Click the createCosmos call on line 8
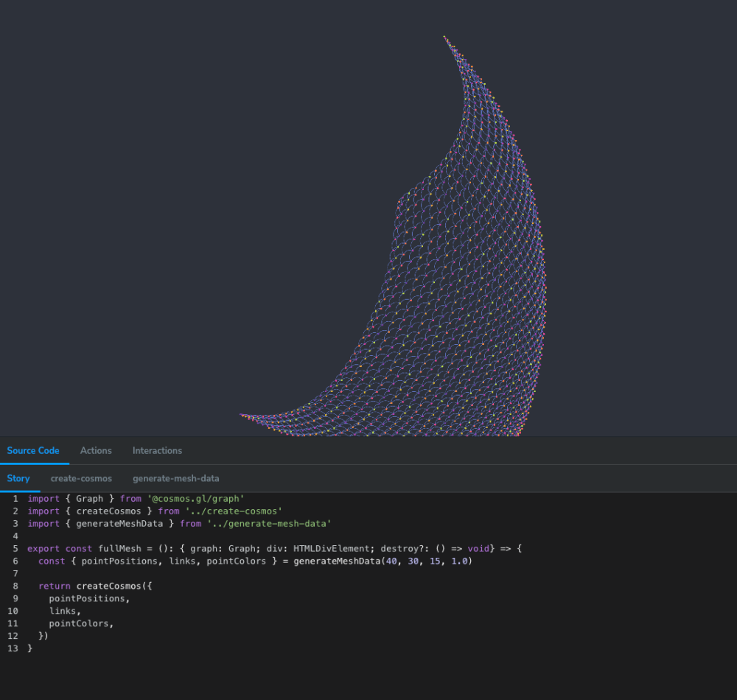Image resolution: width=737 pixels, height=700 pixels. (108, 586)
